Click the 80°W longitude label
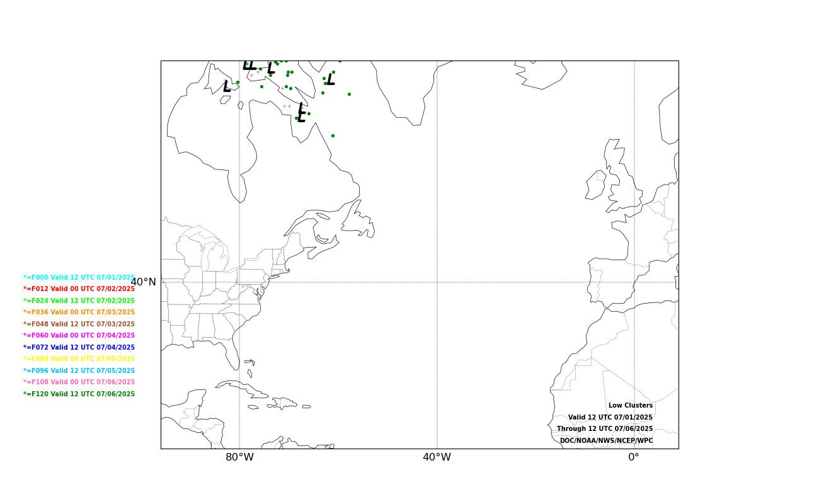The height and width of the screenshot is (504, 819). (239, 457)
